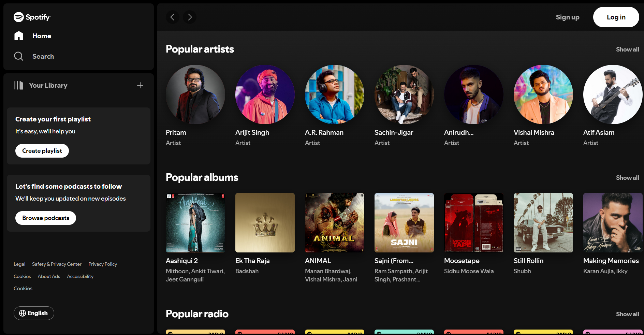644x335 pixels.
Task: Click the Ek Tha Raja album title
Action: (252, 261)
